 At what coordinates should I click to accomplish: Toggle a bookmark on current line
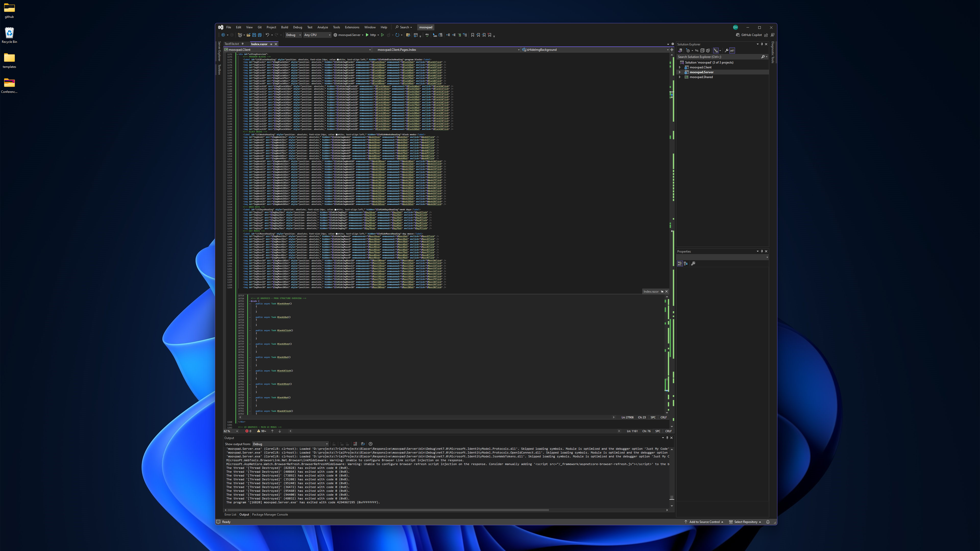(472, 35)
